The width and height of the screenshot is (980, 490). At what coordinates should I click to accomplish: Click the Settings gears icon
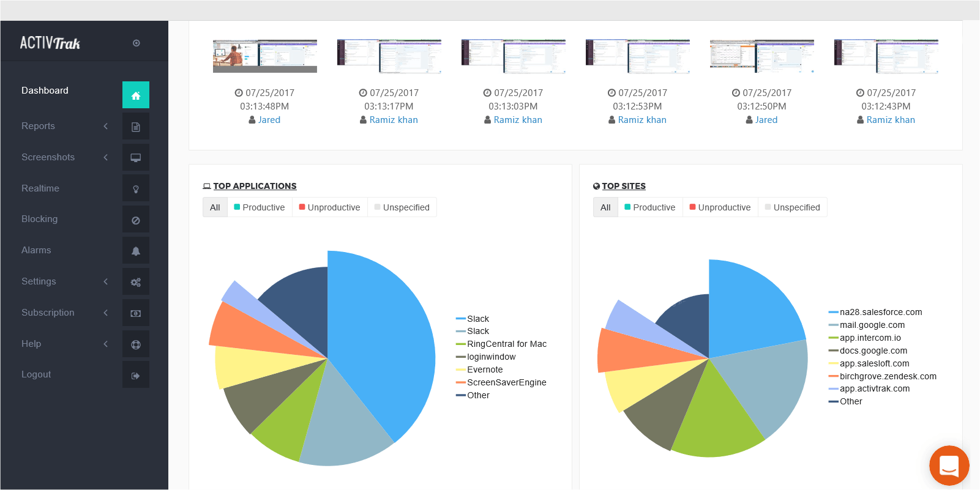(136, 282)
